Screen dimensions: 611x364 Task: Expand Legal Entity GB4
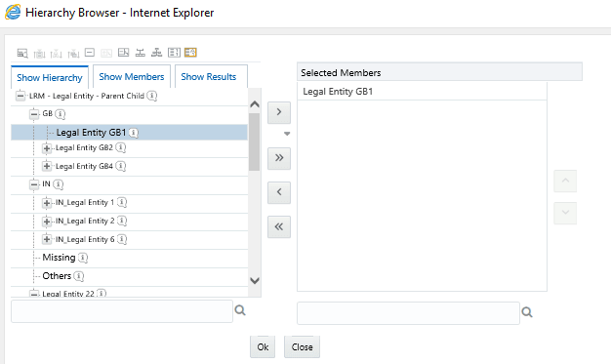coord(47,166)
